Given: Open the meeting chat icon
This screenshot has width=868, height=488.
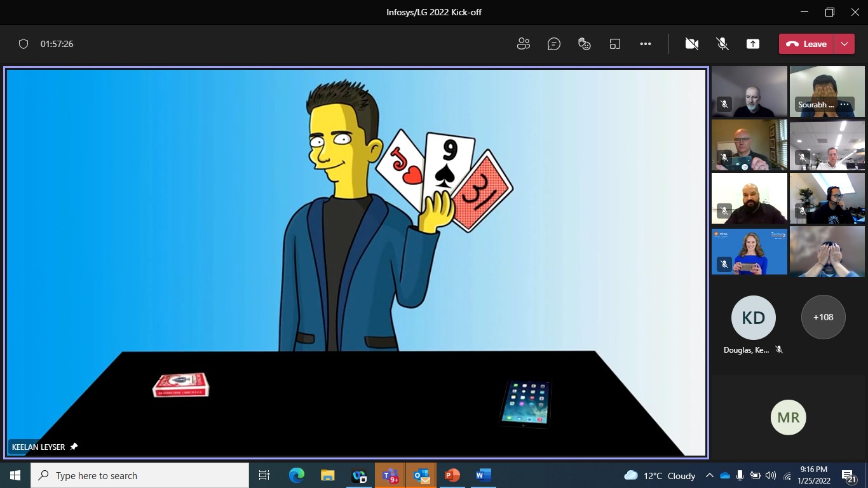Looking at the screenshot, I should 554,44.
